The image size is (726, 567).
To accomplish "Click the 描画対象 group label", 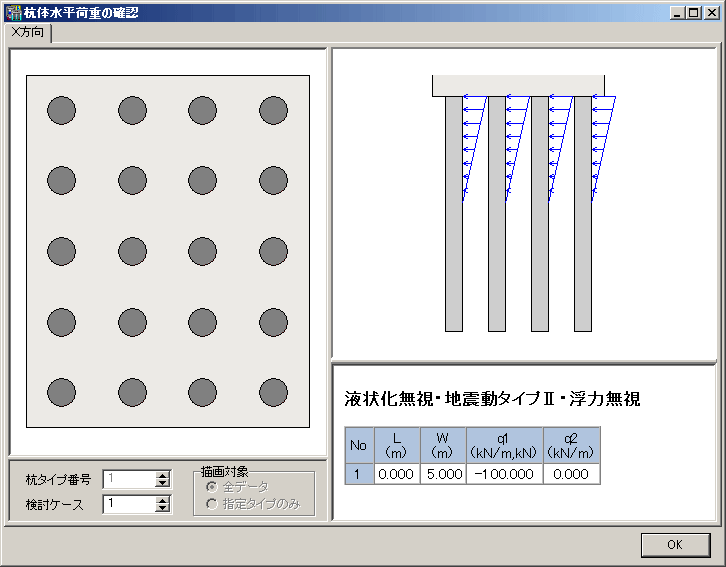I will [x=225, y=471].
